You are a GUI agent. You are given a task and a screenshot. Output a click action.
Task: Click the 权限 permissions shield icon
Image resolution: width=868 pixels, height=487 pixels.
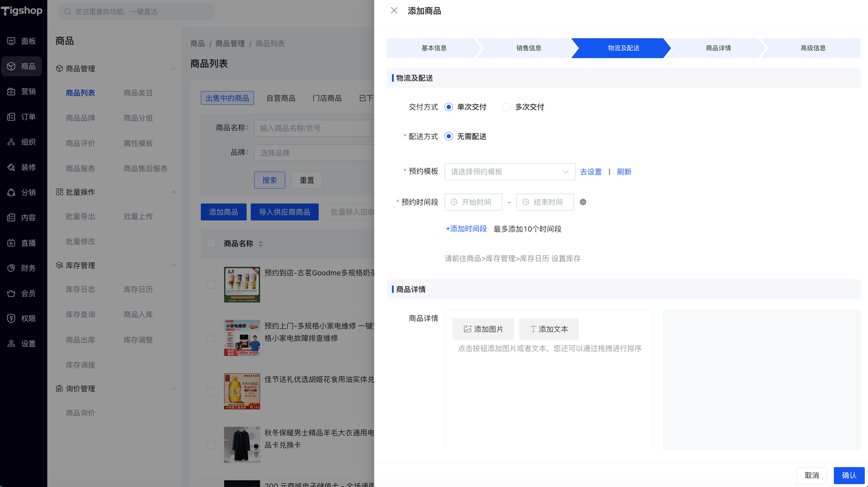(11, 319)
